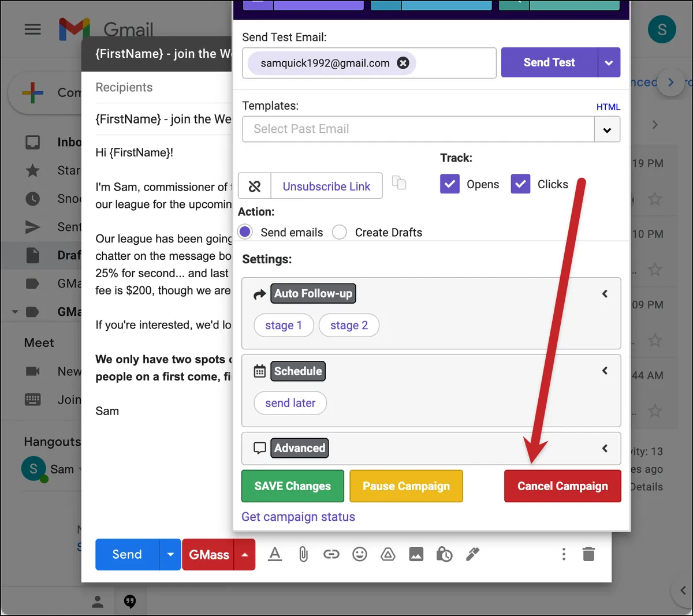Screen dimensions: 693x616
Task: Open the Send options dropdown arrow
Action: tap(170, 554)
